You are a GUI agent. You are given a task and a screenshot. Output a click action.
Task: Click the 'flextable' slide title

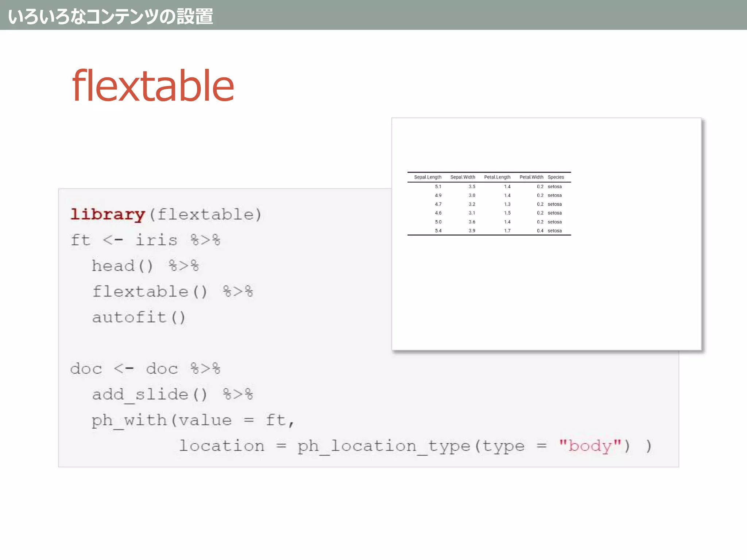153,86
